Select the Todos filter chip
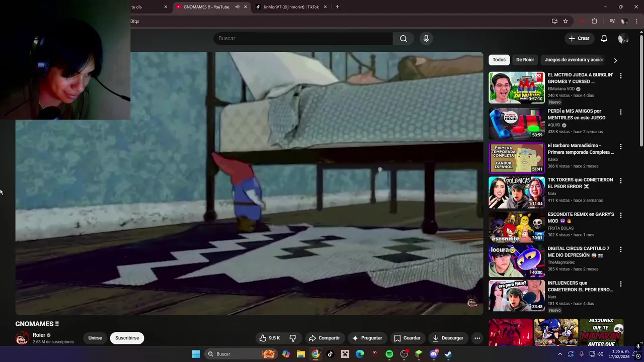 (499, 60)
